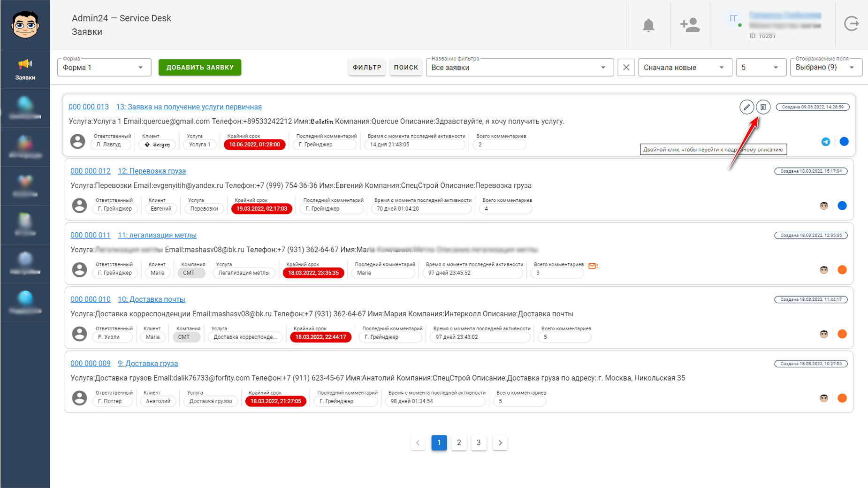Click the logout icon in header
Screen dimensions: 868x488
(852, 23)
